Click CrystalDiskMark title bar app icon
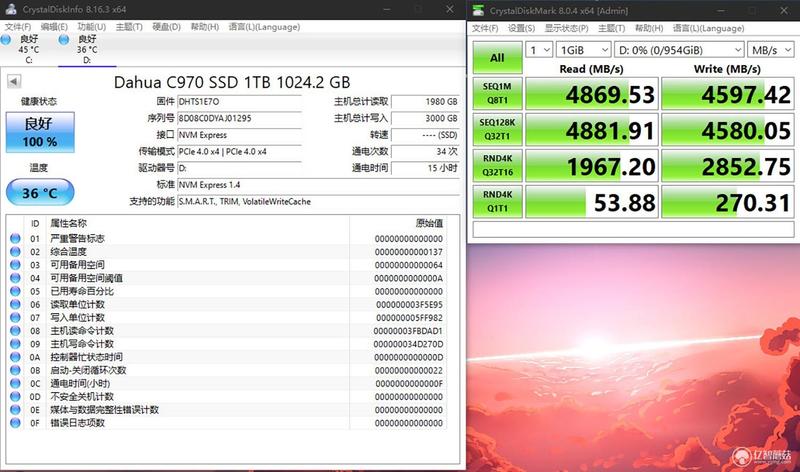This screenshot has height=472, width=800. [x=478, y=10]
